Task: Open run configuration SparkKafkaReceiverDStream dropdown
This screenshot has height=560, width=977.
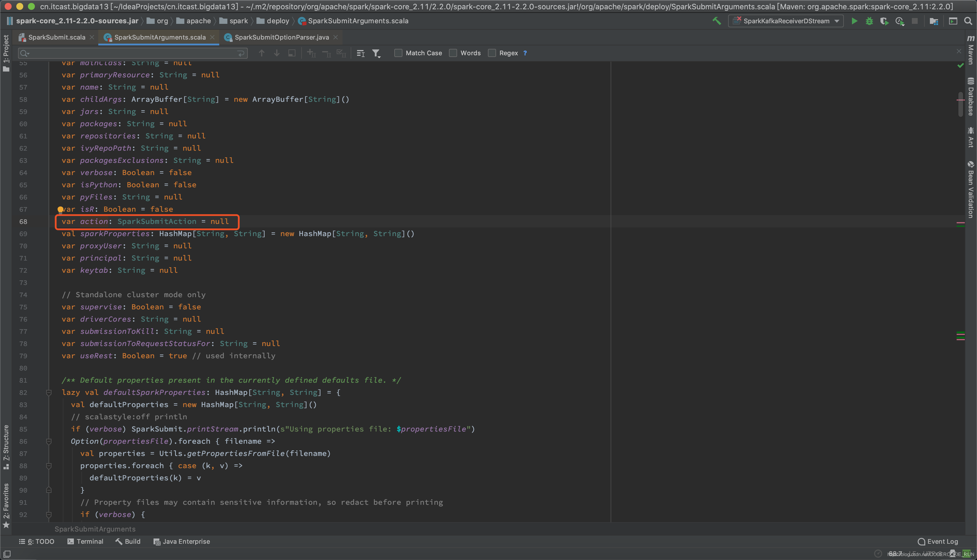Action: tap(785, 21)
